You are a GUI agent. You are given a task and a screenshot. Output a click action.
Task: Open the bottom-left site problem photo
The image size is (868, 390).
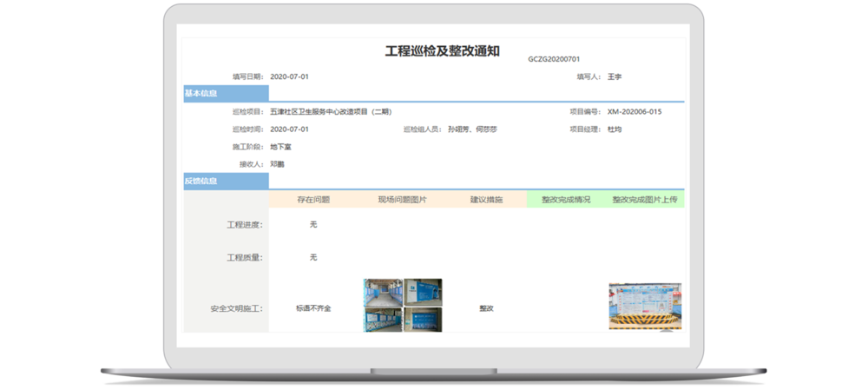pos(383,319)
